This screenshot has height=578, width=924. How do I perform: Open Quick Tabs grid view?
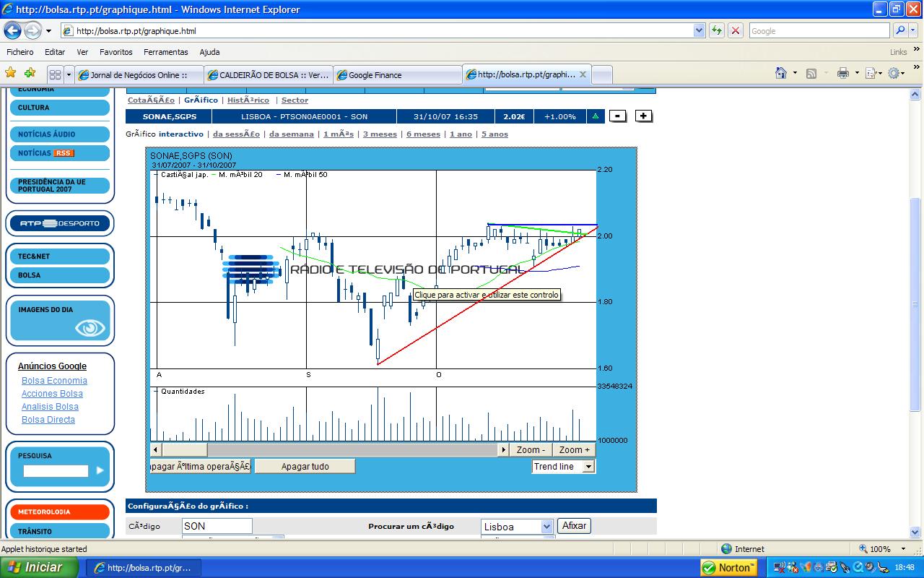pyautogui.click(x=55, y=74)
